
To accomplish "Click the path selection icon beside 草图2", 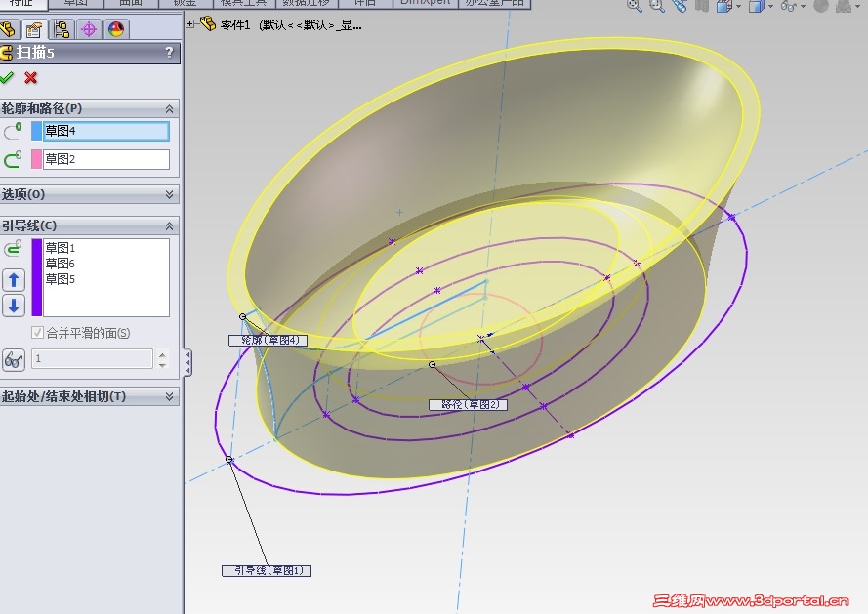I will point(14,159).
